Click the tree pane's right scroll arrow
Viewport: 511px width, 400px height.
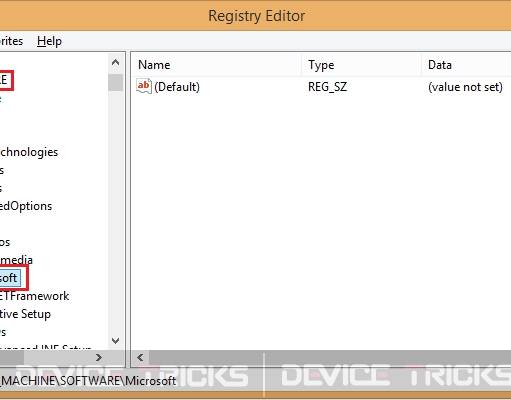pyautogui.click(x=99, y=358)
